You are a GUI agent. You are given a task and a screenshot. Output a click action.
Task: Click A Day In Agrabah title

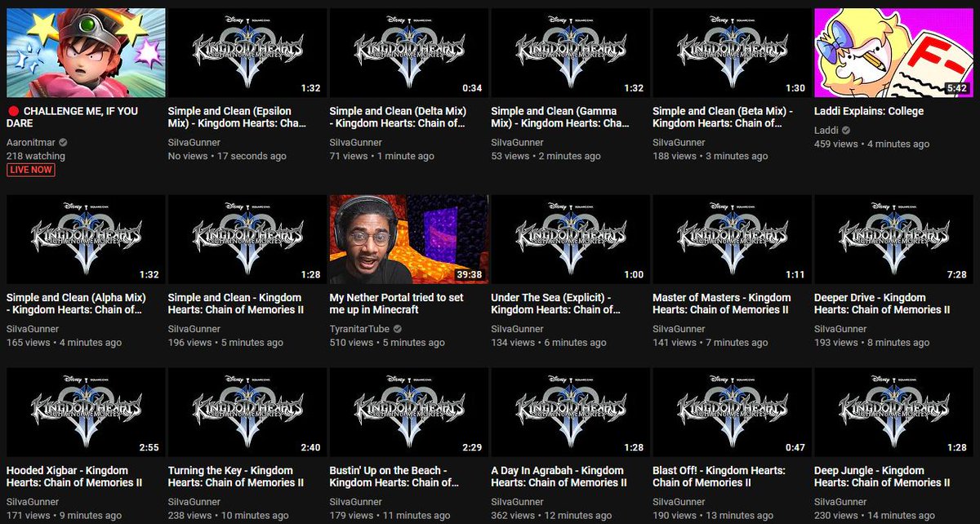point(558,477)
